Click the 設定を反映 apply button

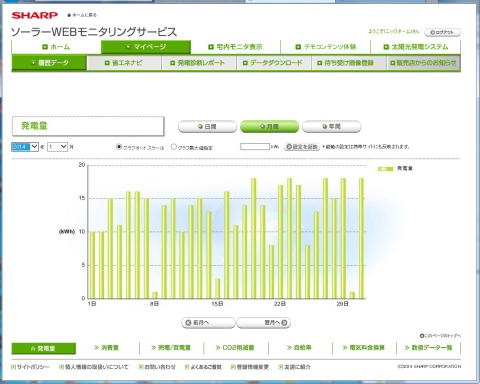pos(302,147)
